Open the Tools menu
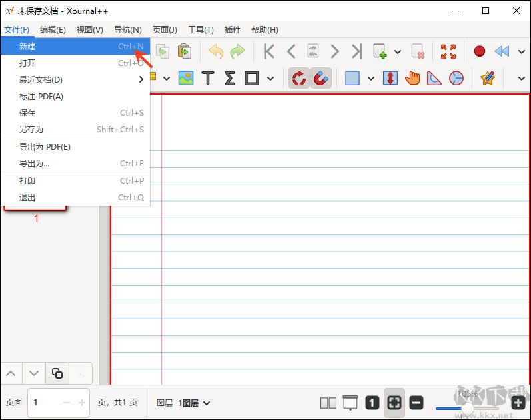Screen dimensions: 531x420 point(201,30)
